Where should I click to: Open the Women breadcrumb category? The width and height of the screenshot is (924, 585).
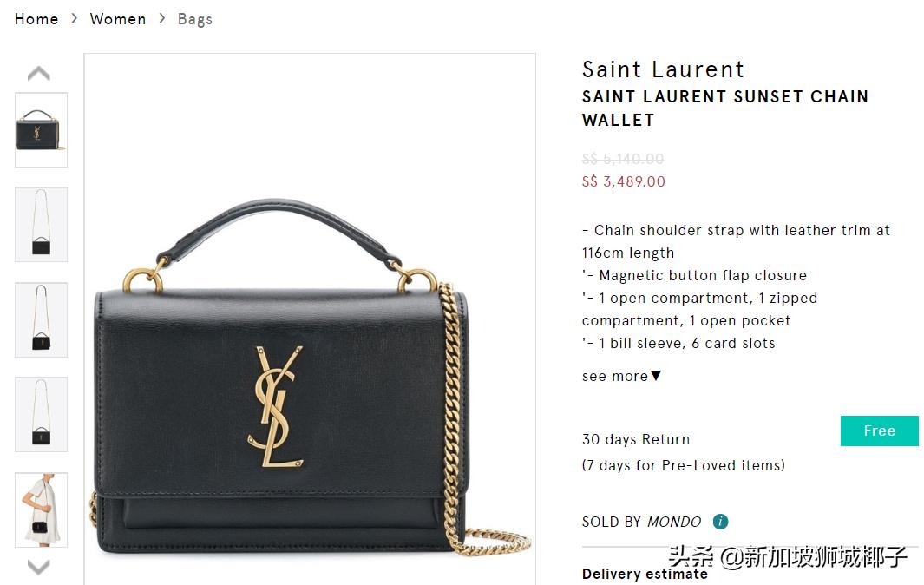pyautogui.click(x=118, y=19)
